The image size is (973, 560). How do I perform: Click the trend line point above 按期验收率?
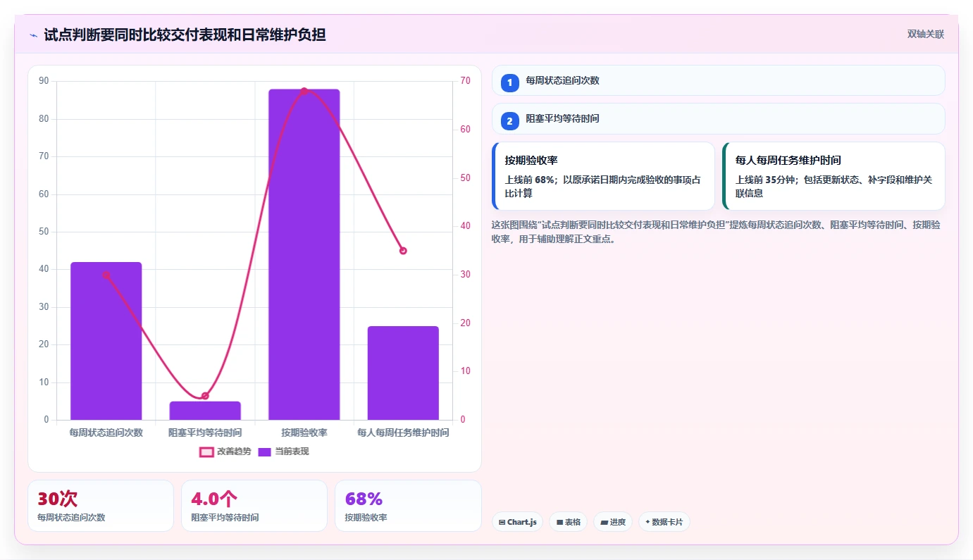coord(304,91)
